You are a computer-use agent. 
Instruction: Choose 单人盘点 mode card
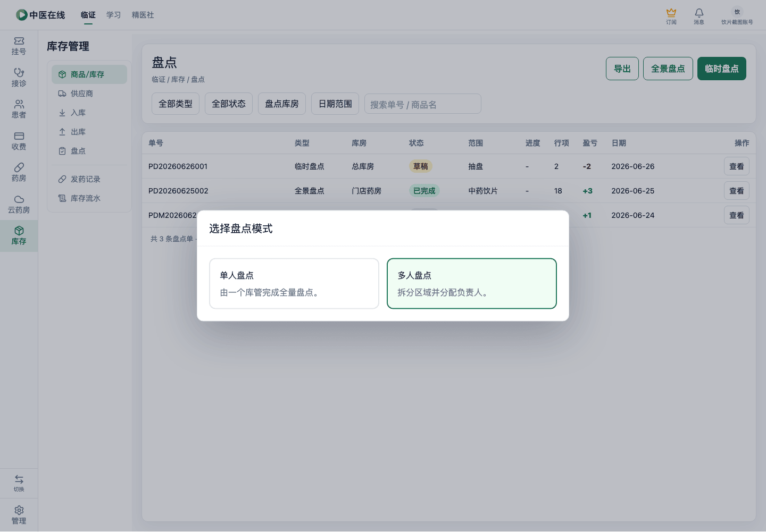tap(294, 283)
